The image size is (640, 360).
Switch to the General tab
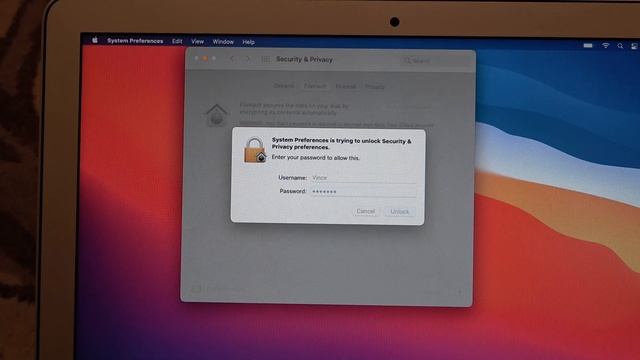tap(284, 86)
